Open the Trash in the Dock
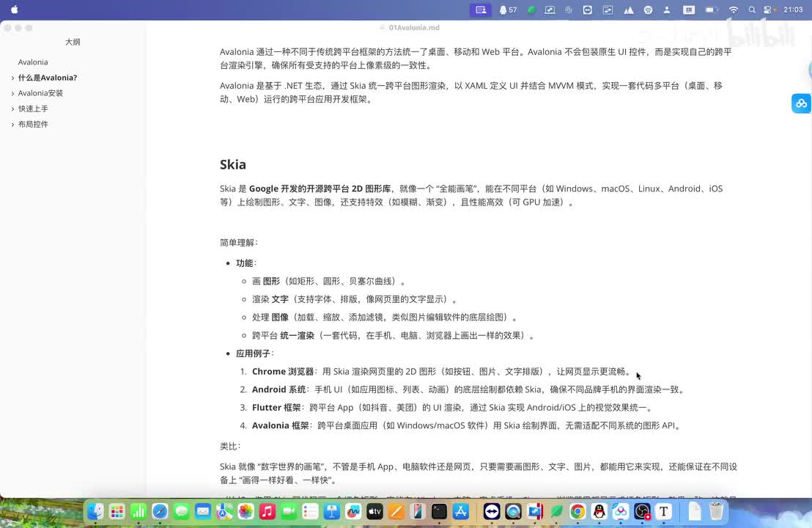The width and height of the screenshot is (812, 528). 716,512
